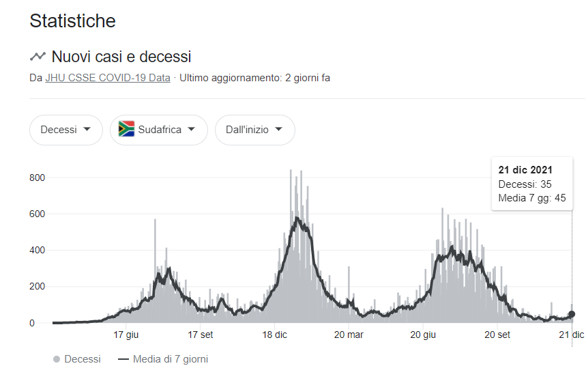The image size is (588, 368).
Task: Select the highlighted data point at 21 dic
Action: [x=572, y=314]
